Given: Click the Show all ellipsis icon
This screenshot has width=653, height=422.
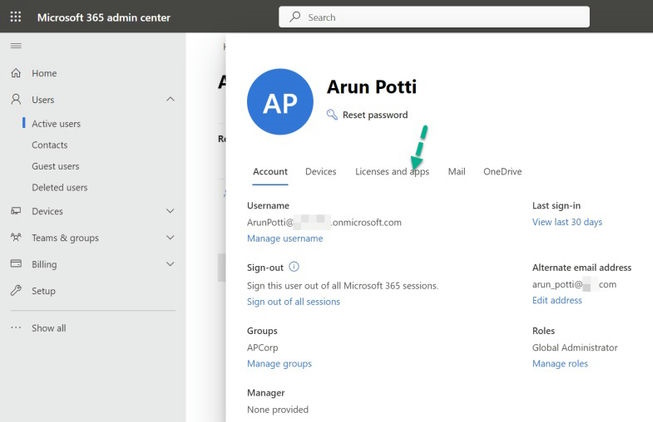Looking at the screenshot, I should [16, 327].
